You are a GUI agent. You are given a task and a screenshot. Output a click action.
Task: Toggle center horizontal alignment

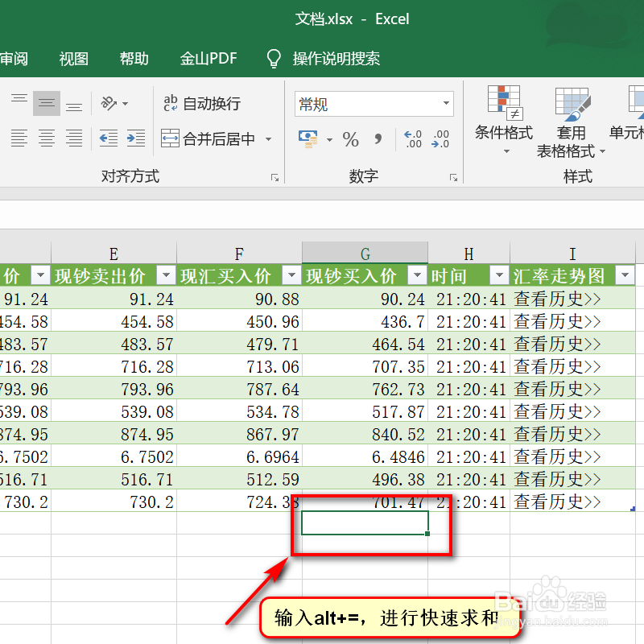pos(46,138)
